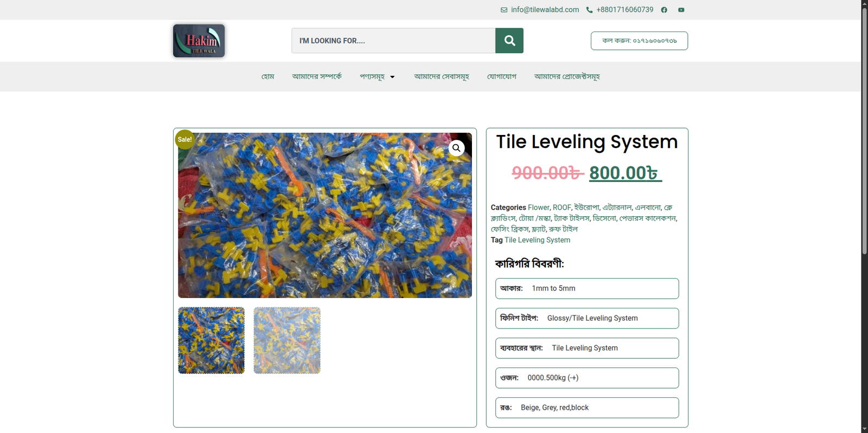Open the Tile Leveling System tag link
The height and width of the screenshot is (433, 868).
(537, 240)
